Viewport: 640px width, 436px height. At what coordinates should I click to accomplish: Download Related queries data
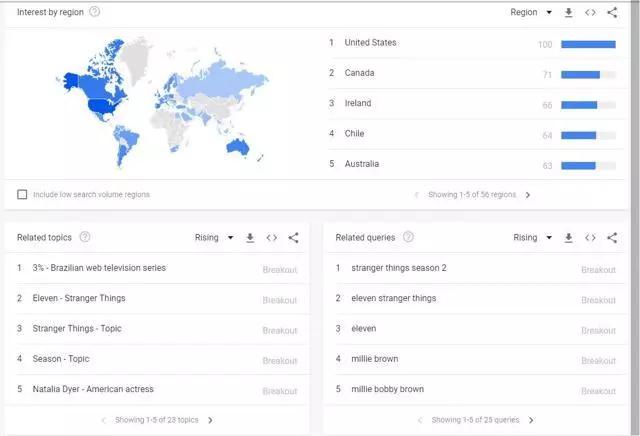(568, 238)
